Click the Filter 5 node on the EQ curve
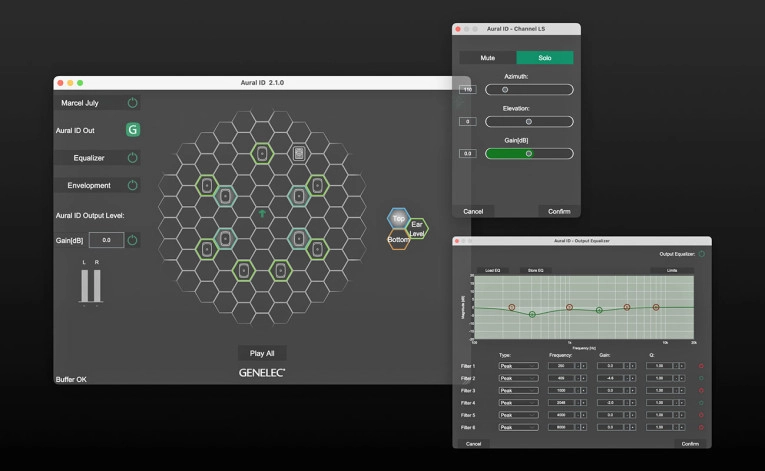Image resolution: width=765 pixels, height=471 pixels. click(627, 307)
